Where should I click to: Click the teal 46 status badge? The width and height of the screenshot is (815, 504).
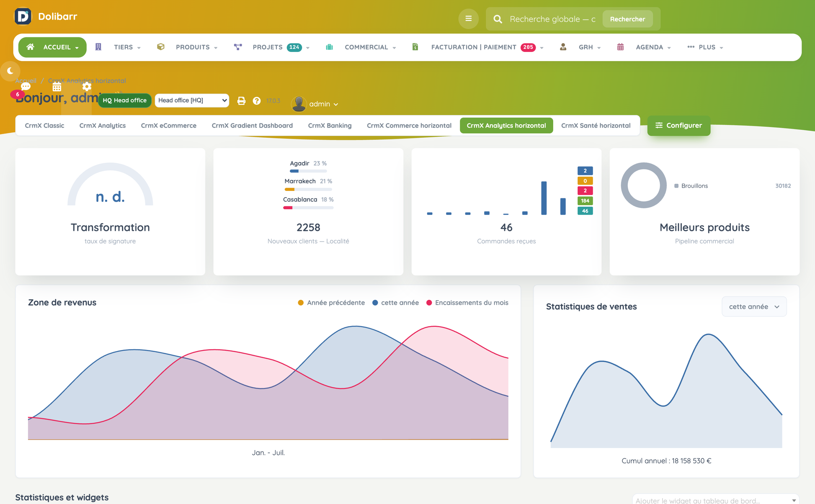click(585, 211)
